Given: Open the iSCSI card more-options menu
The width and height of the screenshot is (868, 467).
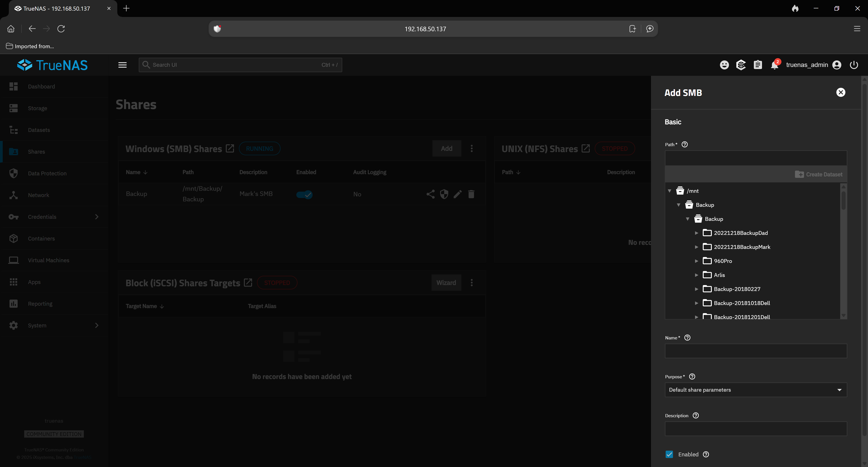Looking at the screenshot, I should 471,283.
